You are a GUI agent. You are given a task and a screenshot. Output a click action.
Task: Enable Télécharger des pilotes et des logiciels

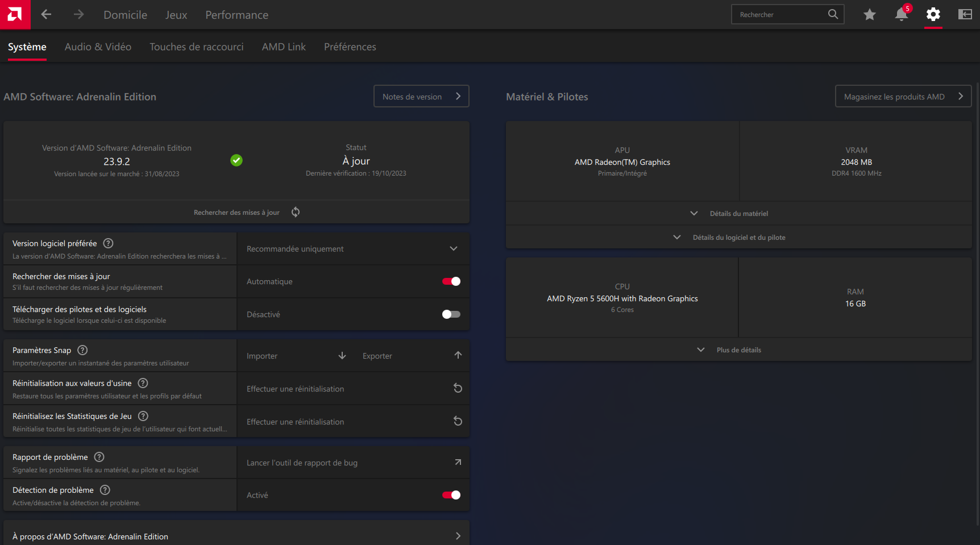coord(451,314)
